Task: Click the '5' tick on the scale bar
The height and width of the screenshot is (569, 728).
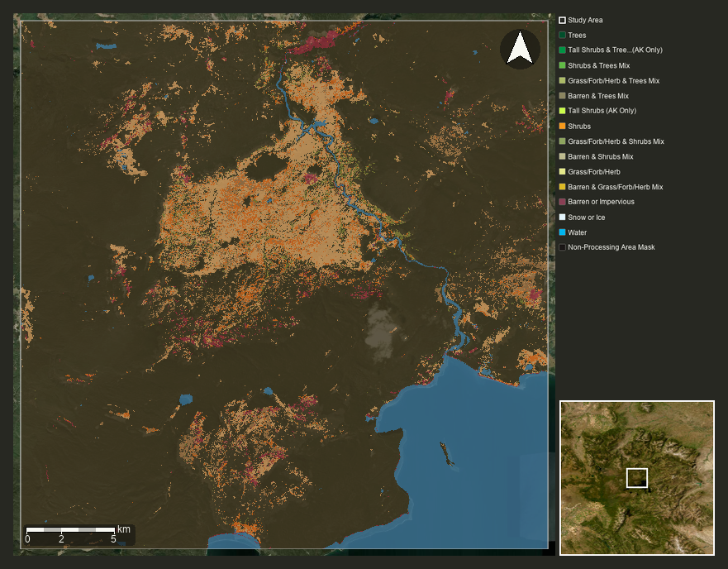Action: (113, 539)
